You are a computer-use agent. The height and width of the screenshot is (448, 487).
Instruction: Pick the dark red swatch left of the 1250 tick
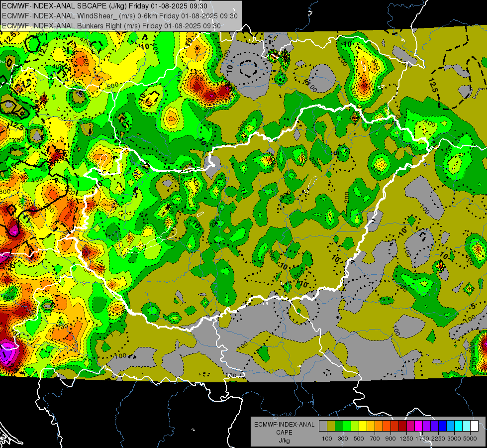tap(403, 426)
